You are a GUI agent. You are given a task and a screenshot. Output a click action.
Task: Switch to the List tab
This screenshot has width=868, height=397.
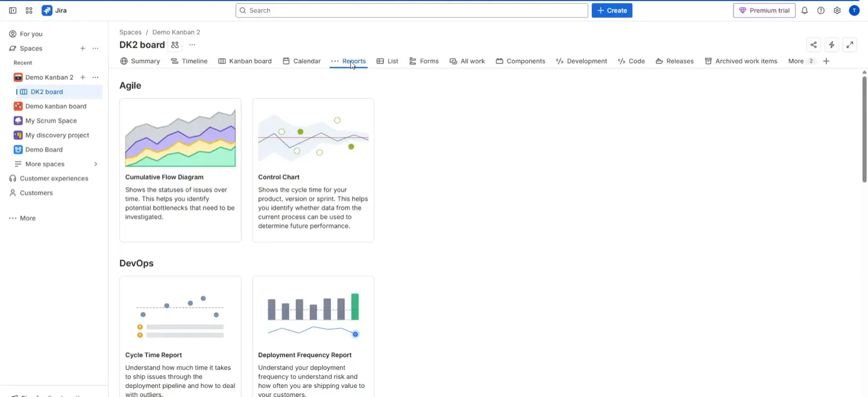387,61
